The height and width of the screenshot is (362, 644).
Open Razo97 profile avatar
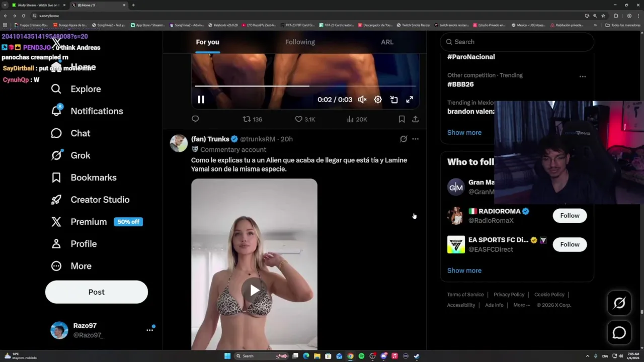tap(59, 330)
